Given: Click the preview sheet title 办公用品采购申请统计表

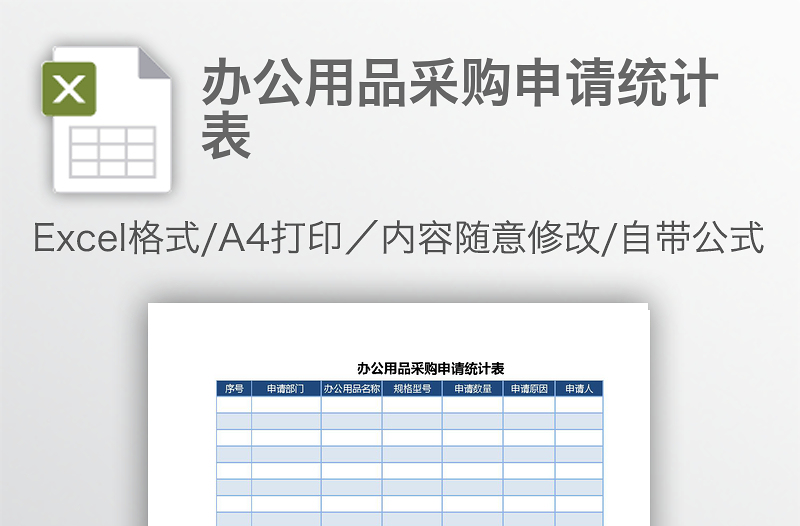Looking at the screenshot, I should coord(431,368).
